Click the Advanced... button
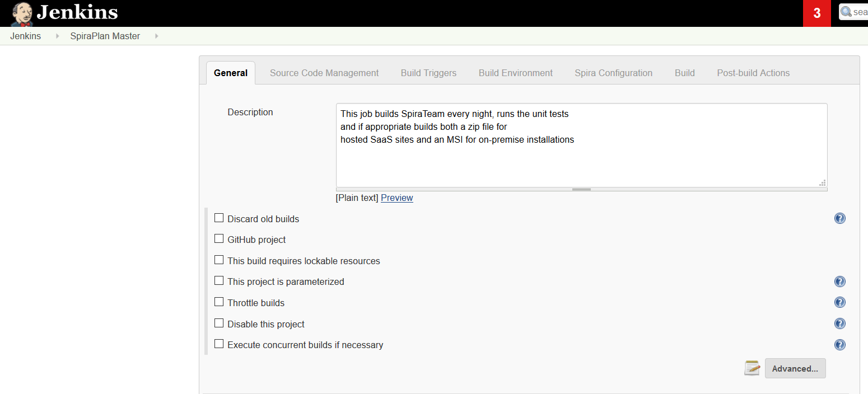The width and height of the screenshot is (868, 394). coord(795,368)
